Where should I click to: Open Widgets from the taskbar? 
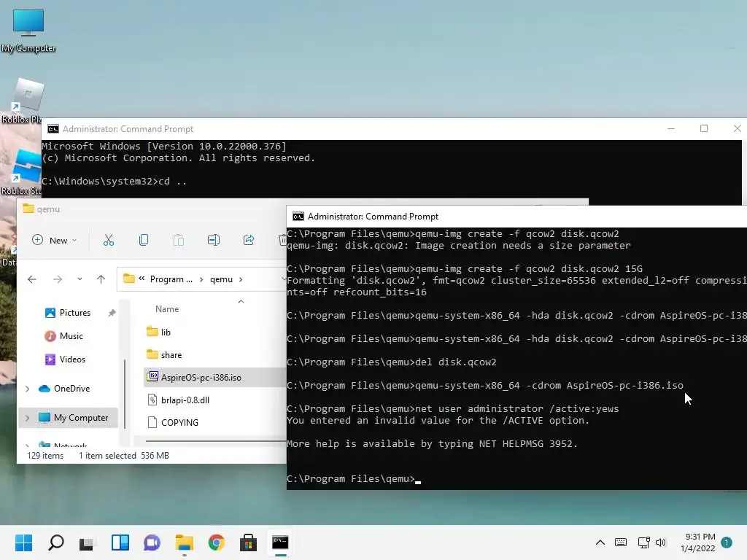(120, 542)
